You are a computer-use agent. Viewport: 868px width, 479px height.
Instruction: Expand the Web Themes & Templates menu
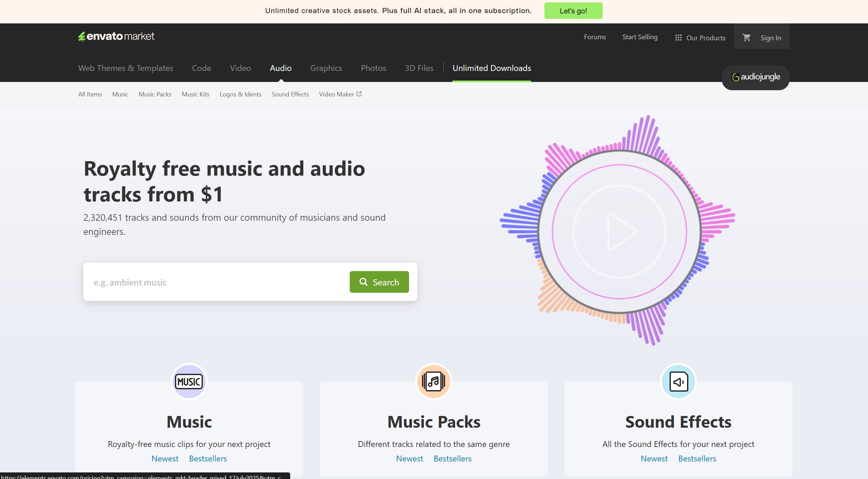click(x=125, y=68)
